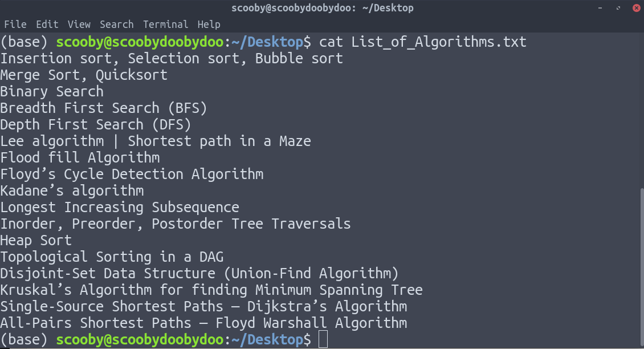Open the View menu
Viewport: 644px width, 349px height.
[x=79, y=25]
